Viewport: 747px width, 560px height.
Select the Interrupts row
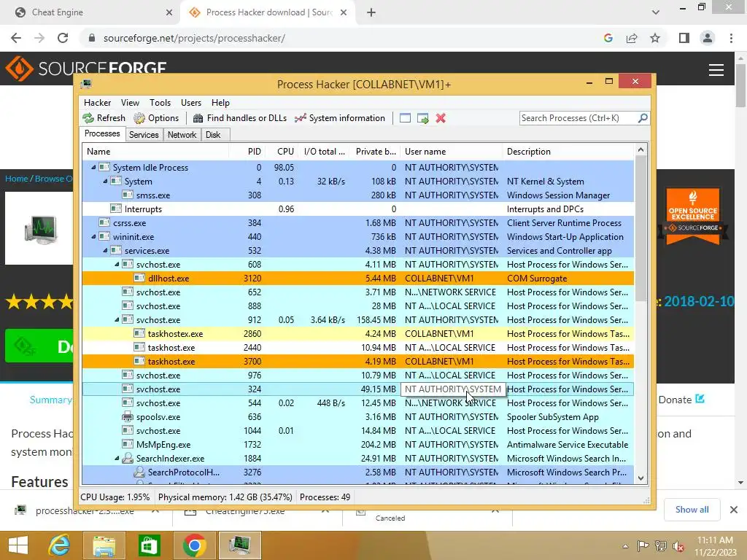click(x=357, y=209)
